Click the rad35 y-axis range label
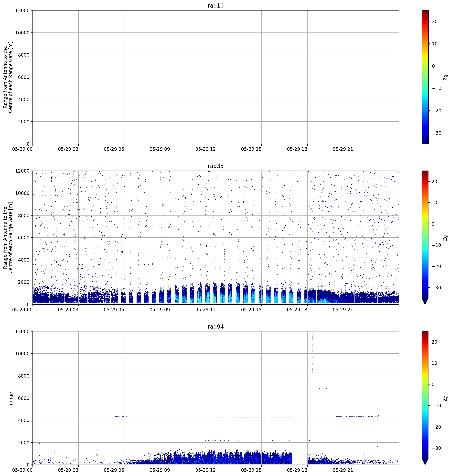 click(8, 238)
